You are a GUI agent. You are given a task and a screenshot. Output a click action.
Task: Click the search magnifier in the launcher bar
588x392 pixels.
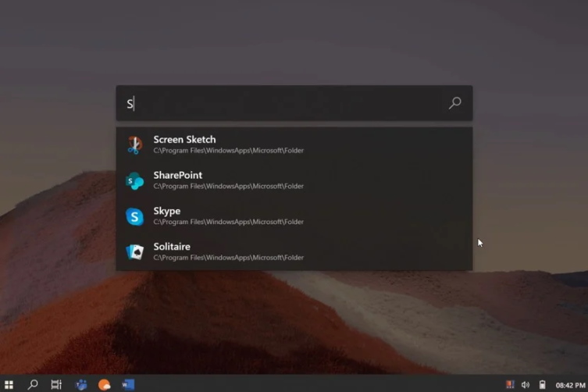click(x=455, y=103)
